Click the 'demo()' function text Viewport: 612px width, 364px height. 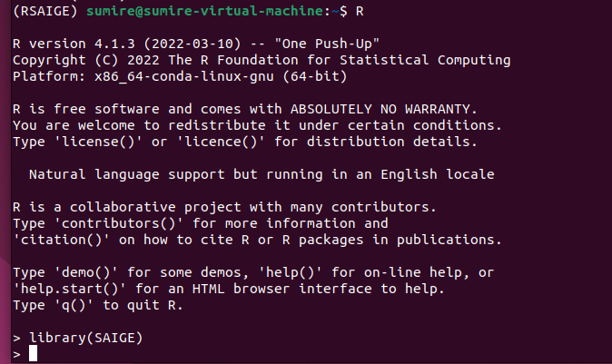tap(85, 272)
